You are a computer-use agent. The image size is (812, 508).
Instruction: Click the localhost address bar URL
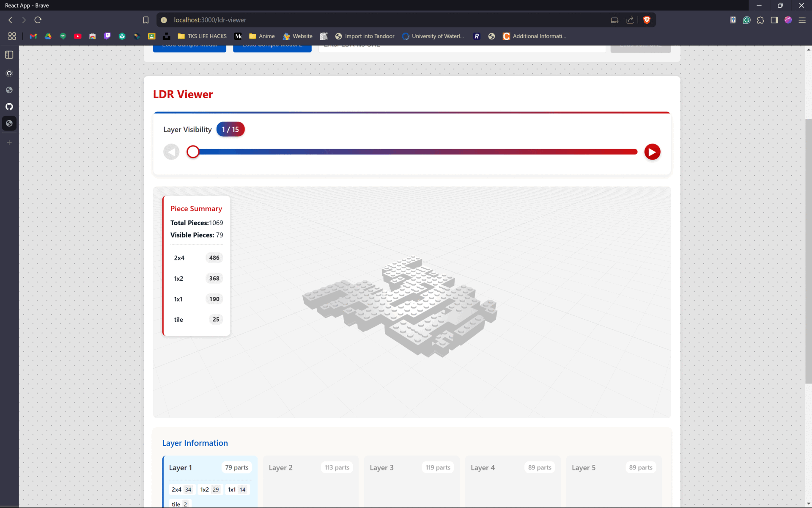click(210, 20)
